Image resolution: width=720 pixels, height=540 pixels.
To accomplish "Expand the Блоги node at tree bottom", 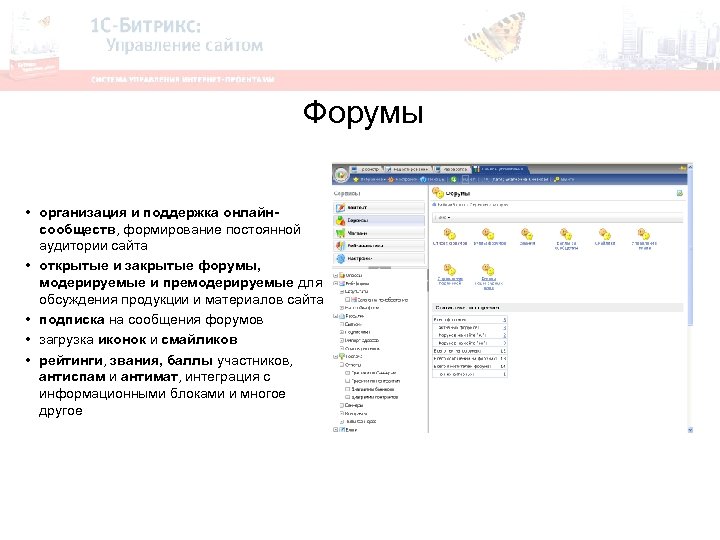I will 336,430.
